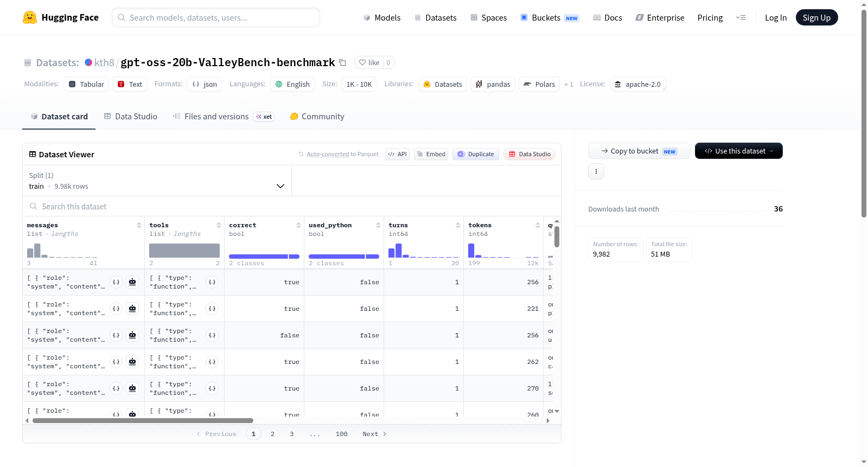Copy dataset name with the copy icon
This screenshot has width=868, height=467.
point(342,62)
